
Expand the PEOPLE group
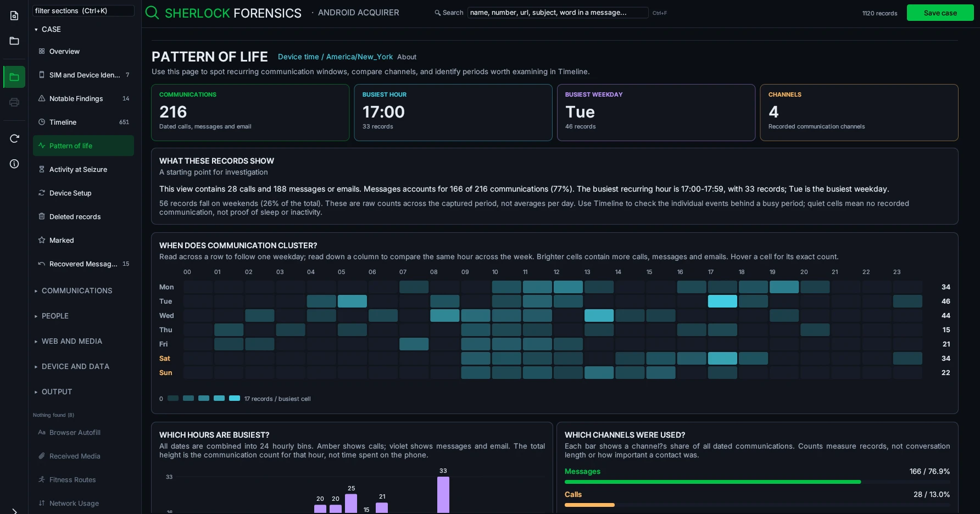click(51, 316)
